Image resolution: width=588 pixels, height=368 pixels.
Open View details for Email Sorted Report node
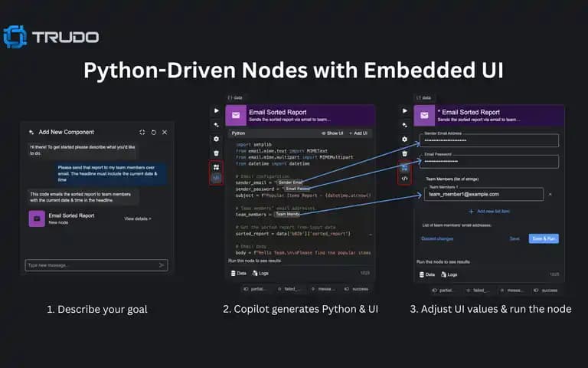(x=138, y=219)
